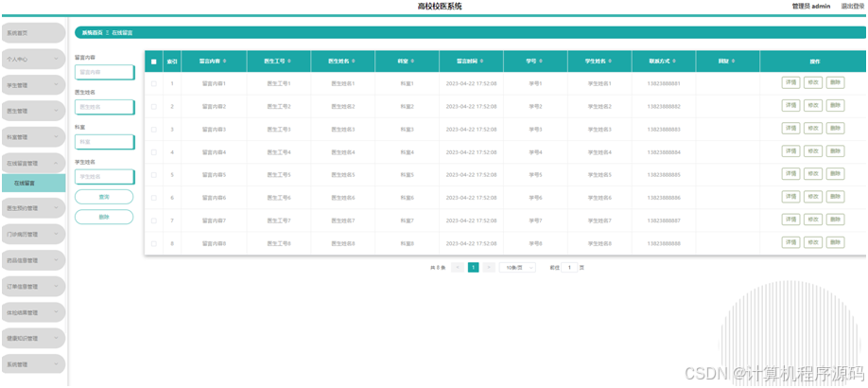
Task: Focus the 学生姓名 search input
Action: (104, 177)
